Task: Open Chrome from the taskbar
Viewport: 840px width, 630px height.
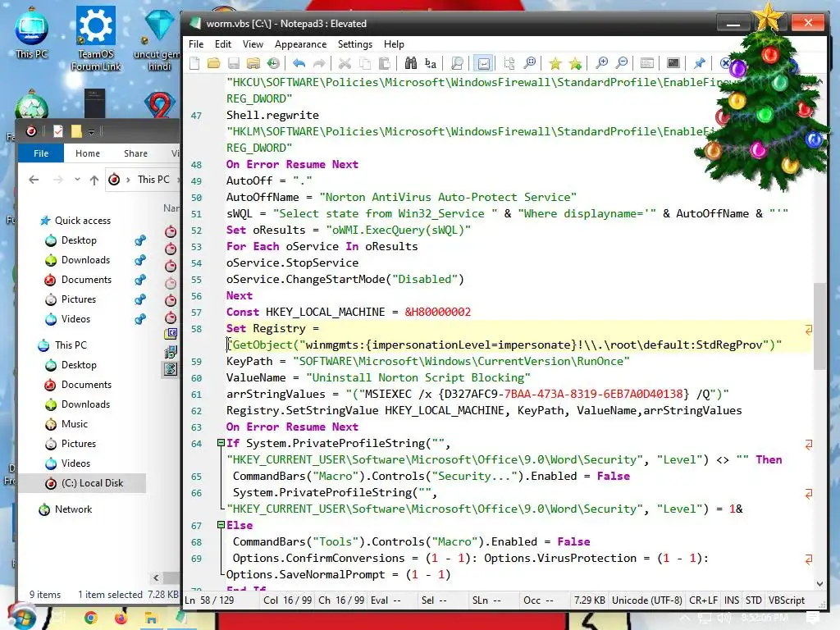Action: click(x=91, y=619)
